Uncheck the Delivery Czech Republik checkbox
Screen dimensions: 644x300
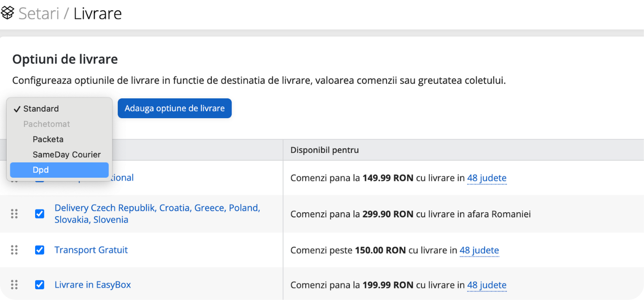click(40, 214)
